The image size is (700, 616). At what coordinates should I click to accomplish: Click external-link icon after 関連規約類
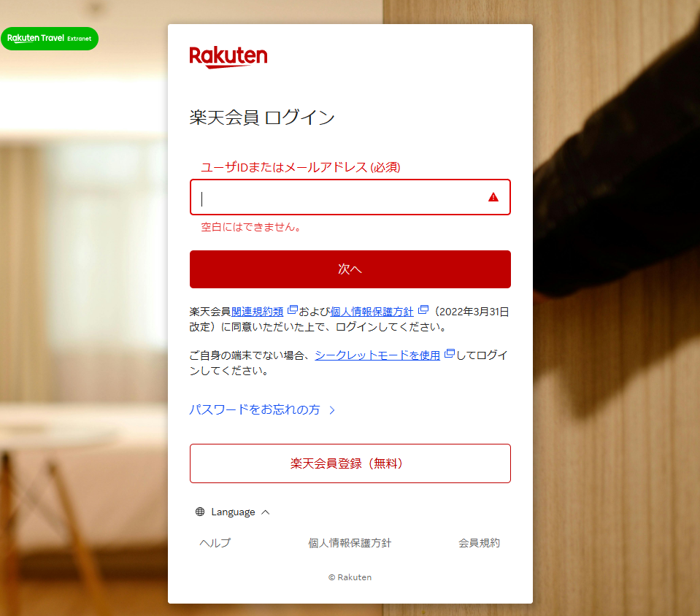293,309
